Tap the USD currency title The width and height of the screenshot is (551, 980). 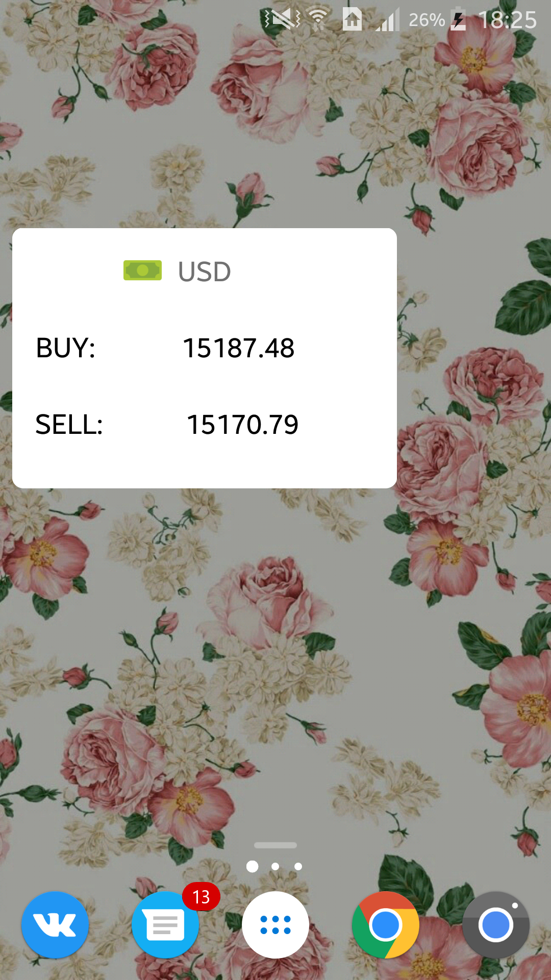point(204,271)
